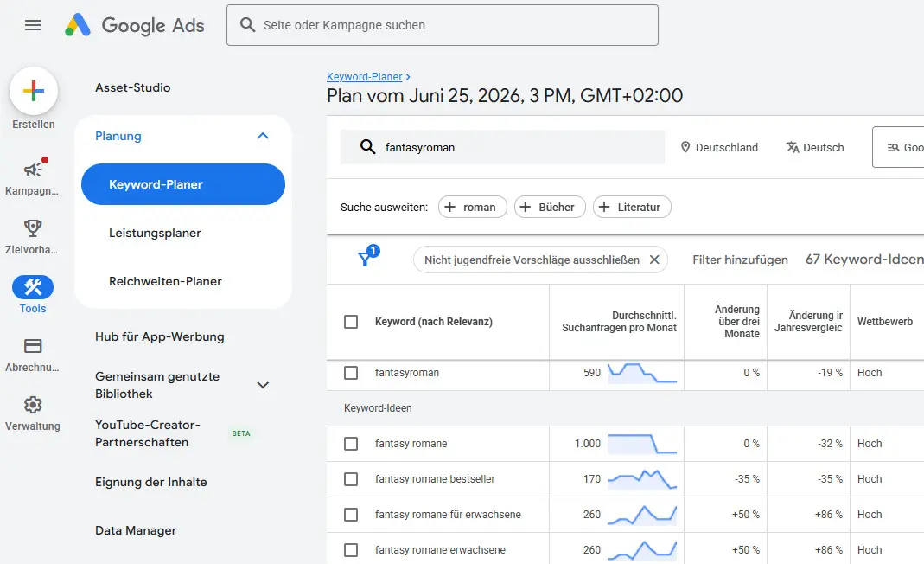Image resolution: width=924 pixels, height=564 pixels.
Task: Select the Tools wrench icon
Action: pyautogui.click(x=33, y=287)
